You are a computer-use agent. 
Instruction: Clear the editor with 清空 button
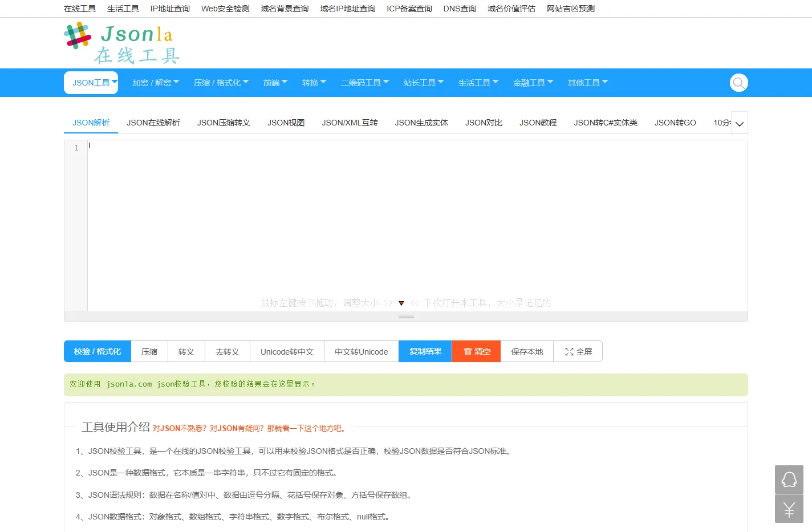(477, 351)
